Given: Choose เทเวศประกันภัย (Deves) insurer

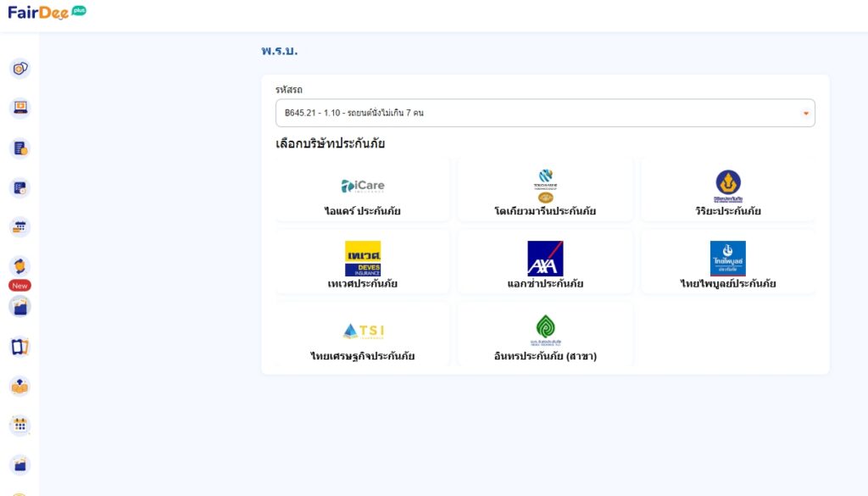Looking at the screenshot, I should (363, 262).
